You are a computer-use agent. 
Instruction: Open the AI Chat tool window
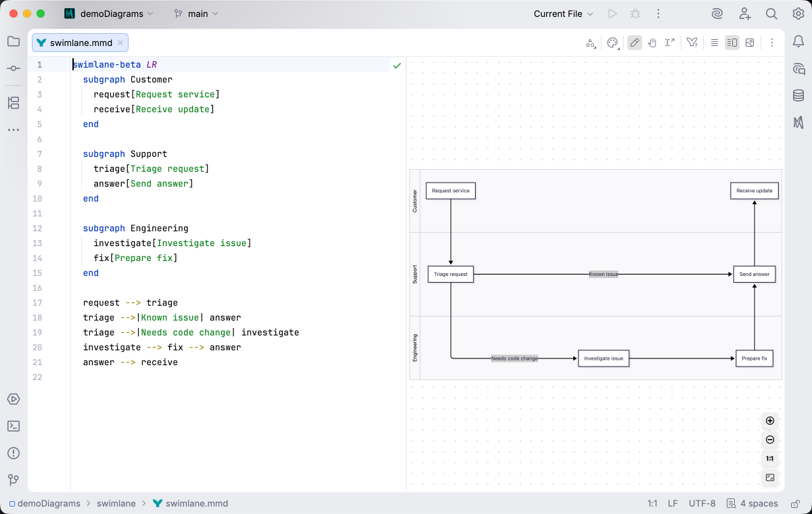pyautogui.click(x=798, y=68)
